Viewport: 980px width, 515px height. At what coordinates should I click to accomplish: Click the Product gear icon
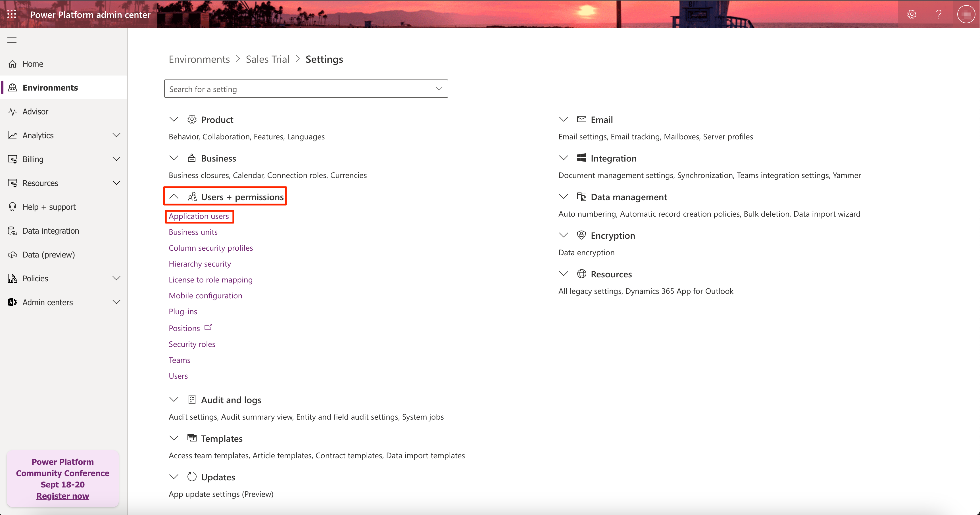pos(192,120)
